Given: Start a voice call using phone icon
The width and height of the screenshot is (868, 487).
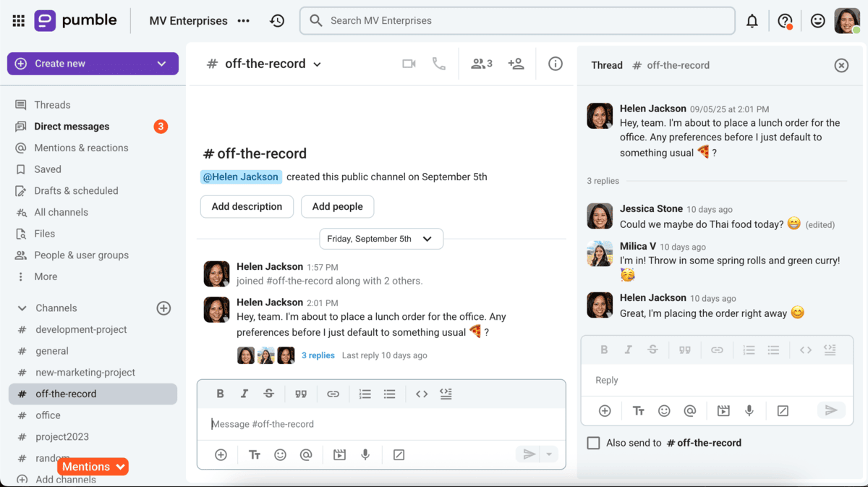Looking at the screenshot, I should pyautogui.click(x=439, y=64).
